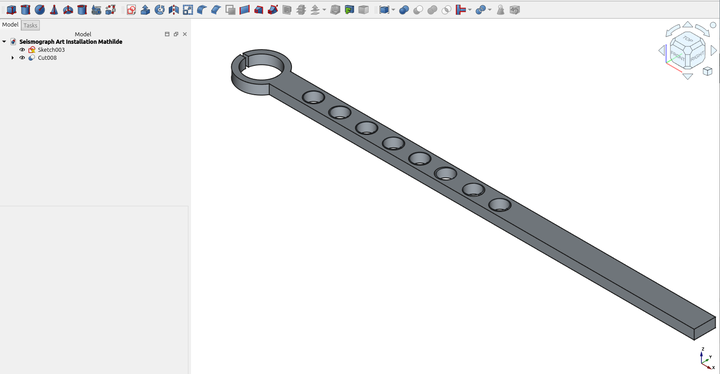Select the Ruled Surface tool
The width and height of the screenshot is (720, 374).
coord(244,10)
